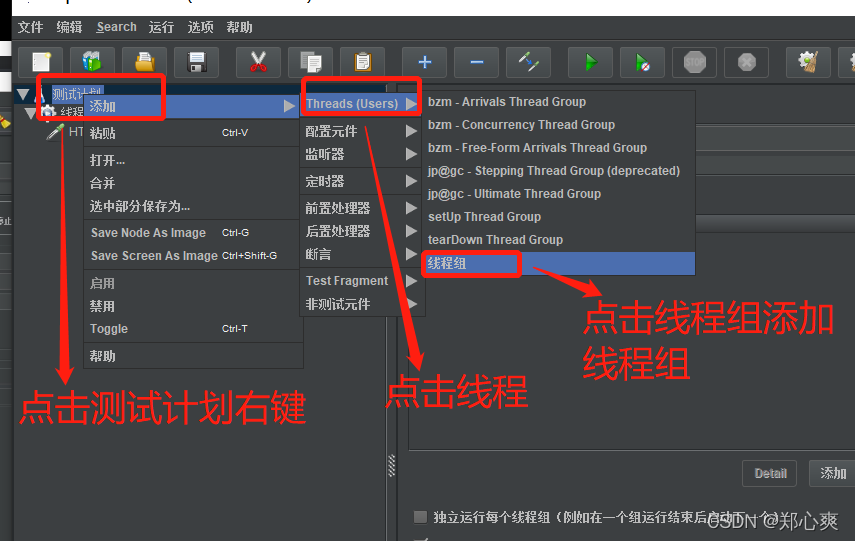Image resolution: width=855 pixels, height=541 pixels.
Task: Select Toggle in context menu
Action: pos(192,329)
